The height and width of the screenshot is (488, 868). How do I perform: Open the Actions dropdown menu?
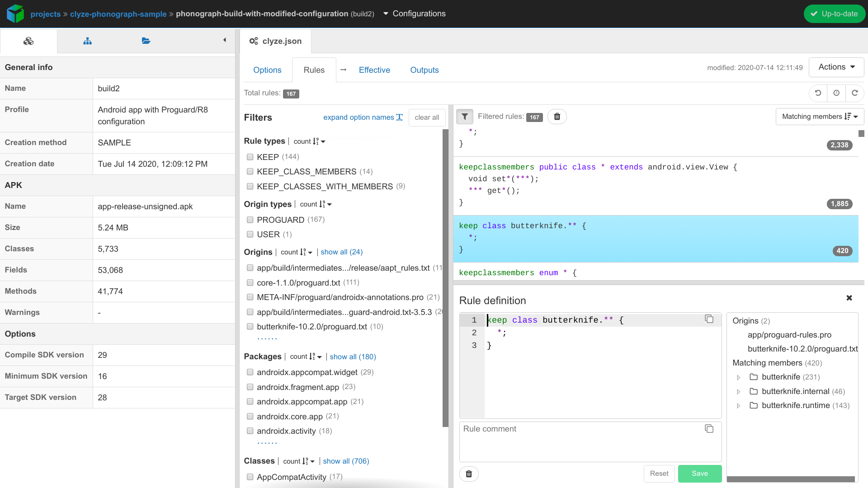pyautogui.click(x=836, y=67)
